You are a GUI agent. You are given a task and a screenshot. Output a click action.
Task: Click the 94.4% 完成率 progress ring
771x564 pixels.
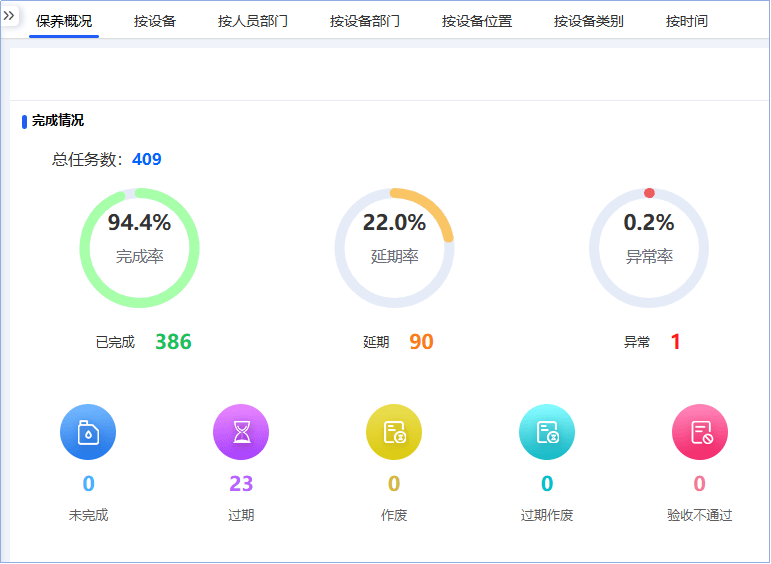coord(140,248)
